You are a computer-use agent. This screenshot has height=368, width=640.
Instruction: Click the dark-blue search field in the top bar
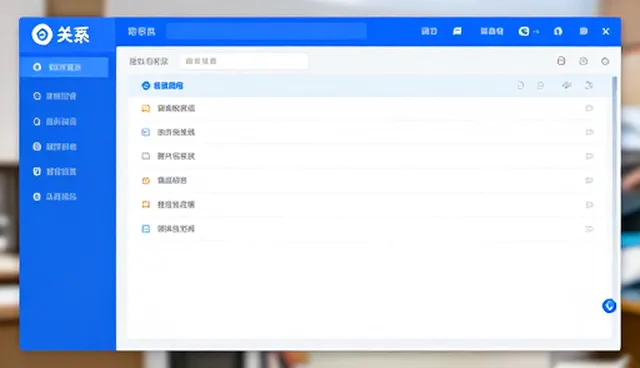pos(266,31)
